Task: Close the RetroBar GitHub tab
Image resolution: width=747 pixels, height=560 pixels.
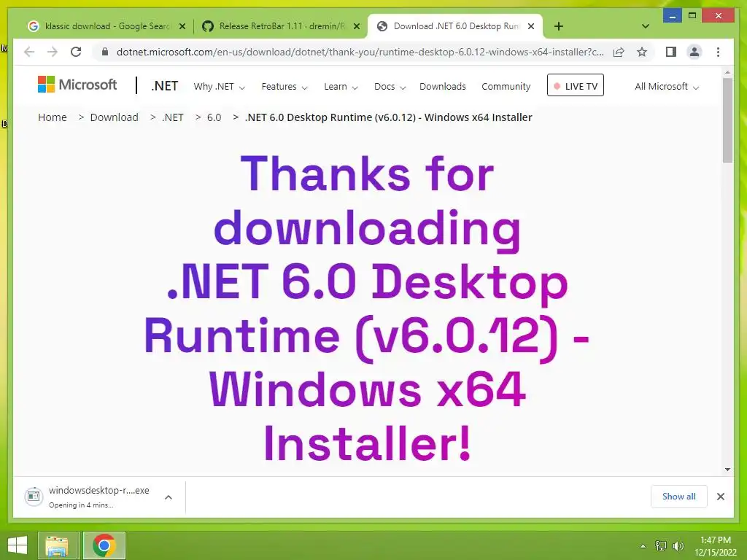Action: tap(356, 27)
